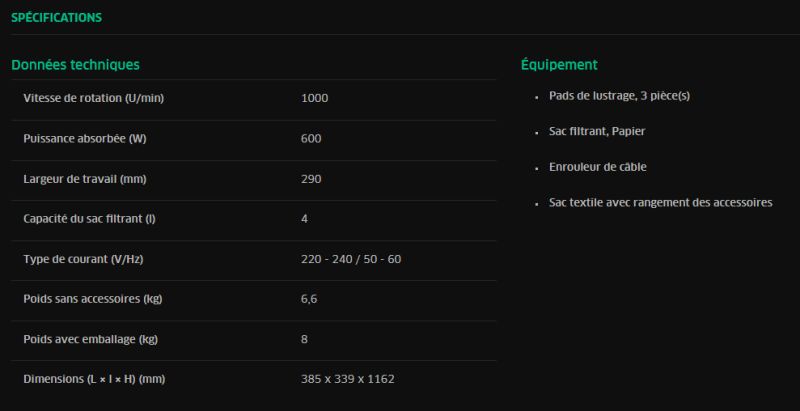Click the Puissance absorbée (W) label
The width and height of the screenshot is (800, 411).
click(85, 138)
